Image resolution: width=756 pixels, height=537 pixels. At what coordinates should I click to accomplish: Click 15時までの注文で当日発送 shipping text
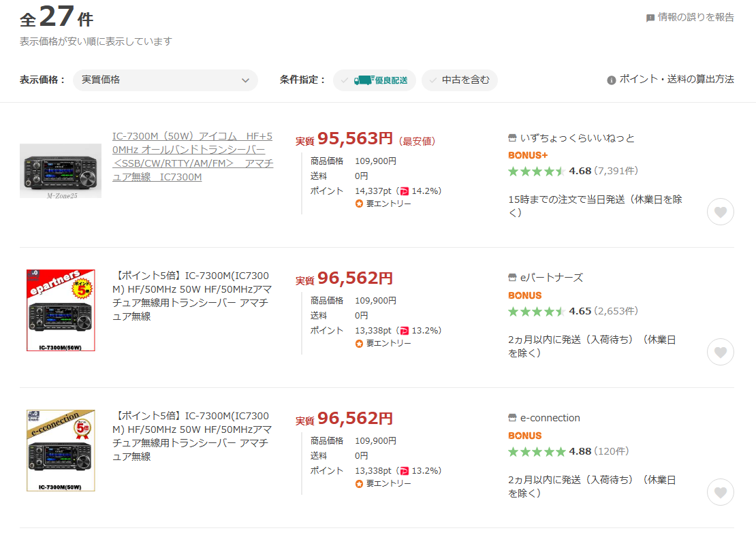595,206
